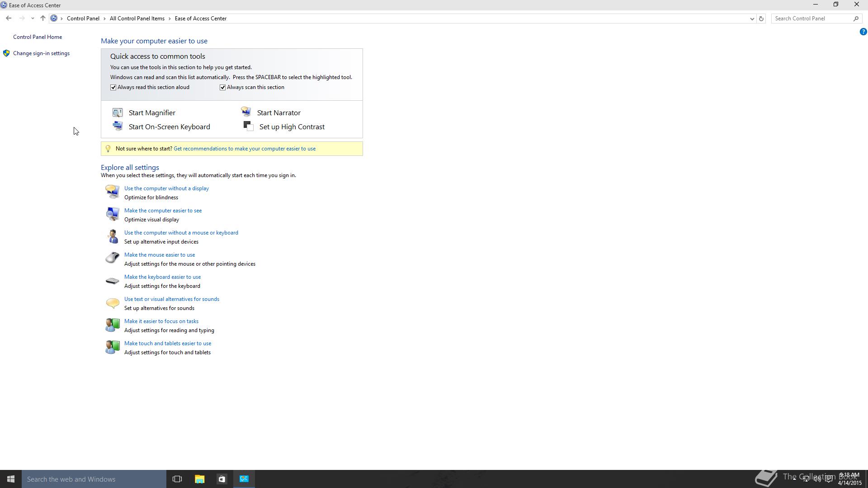Click the lightbulb recommendation icon

click(108, 149)
